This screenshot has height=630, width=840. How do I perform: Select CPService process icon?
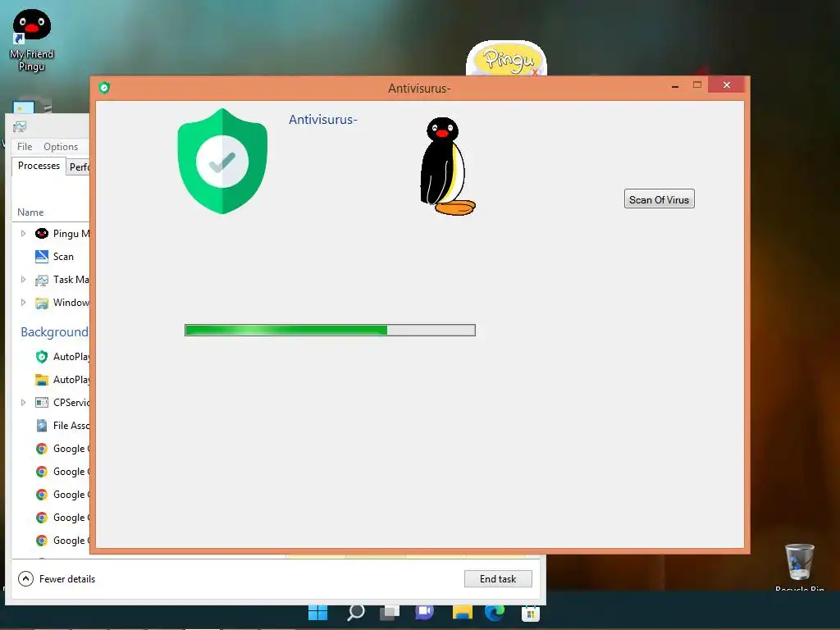(42, 402)
